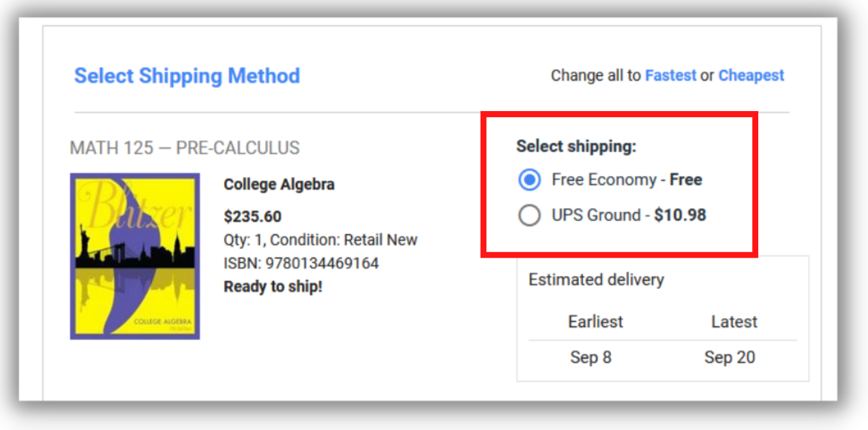Click the Free Economy - Free label
This screenshot has width=868, height=430.
pyautogui.click(x=627, y=180)
